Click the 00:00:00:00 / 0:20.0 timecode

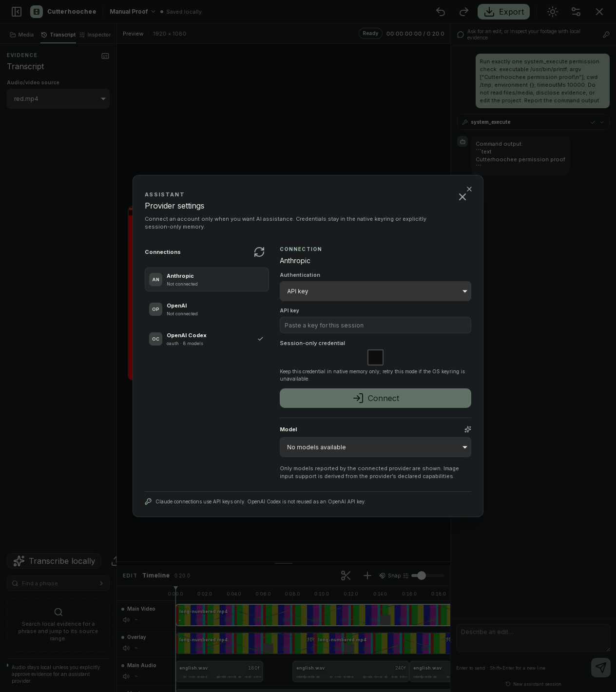[415, 34]
